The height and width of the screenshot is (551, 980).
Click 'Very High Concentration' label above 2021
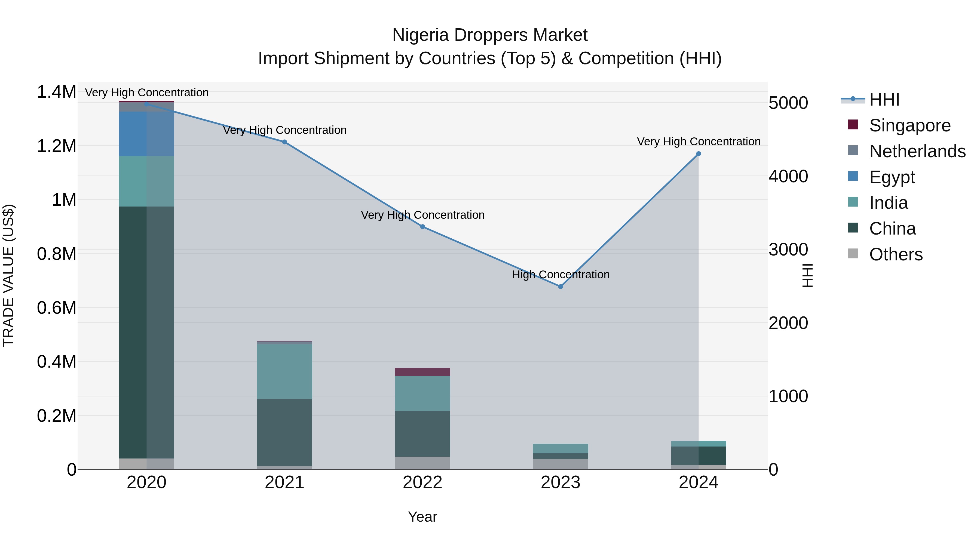click(x=285, y=130)
